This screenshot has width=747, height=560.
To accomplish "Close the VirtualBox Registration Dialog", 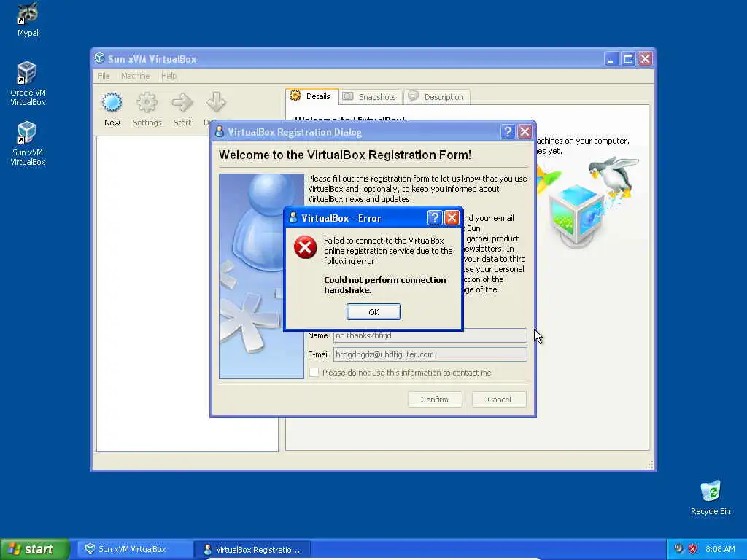I will 525,132.
